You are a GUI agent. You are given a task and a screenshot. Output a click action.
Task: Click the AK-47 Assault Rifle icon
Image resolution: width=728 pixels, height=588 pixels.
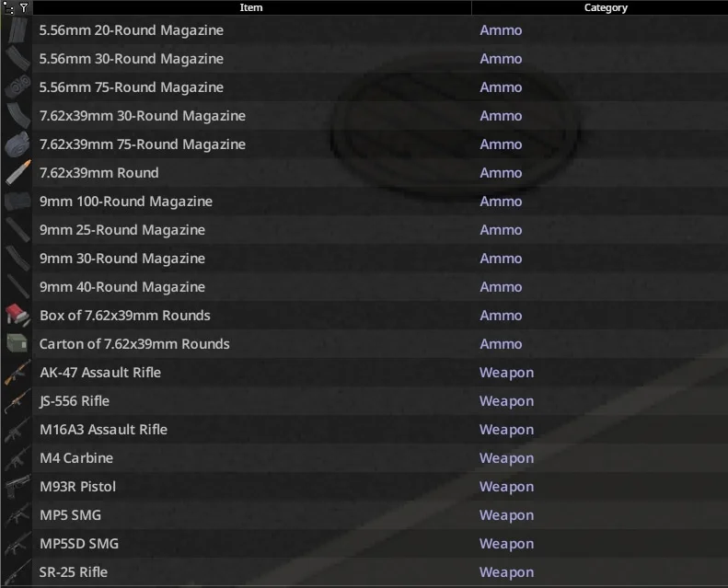17,372
